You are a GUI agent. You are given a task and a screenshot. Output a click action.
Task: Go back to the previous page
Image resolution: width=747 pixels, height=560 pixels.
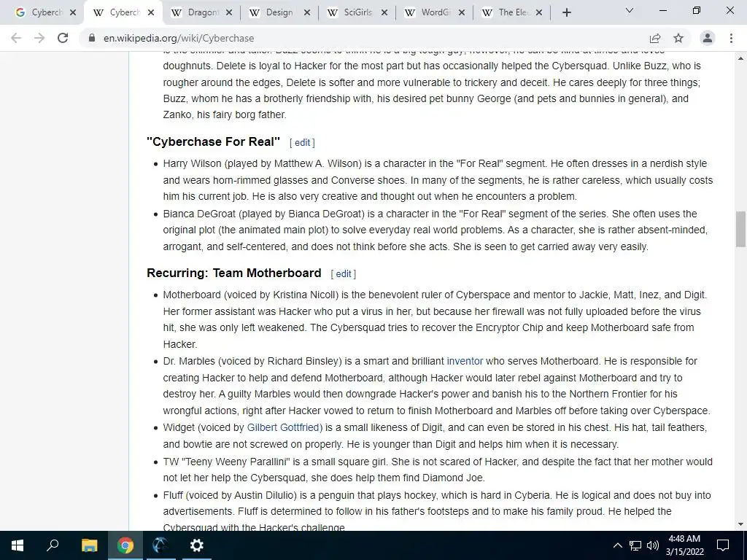[x=16, y=38]
